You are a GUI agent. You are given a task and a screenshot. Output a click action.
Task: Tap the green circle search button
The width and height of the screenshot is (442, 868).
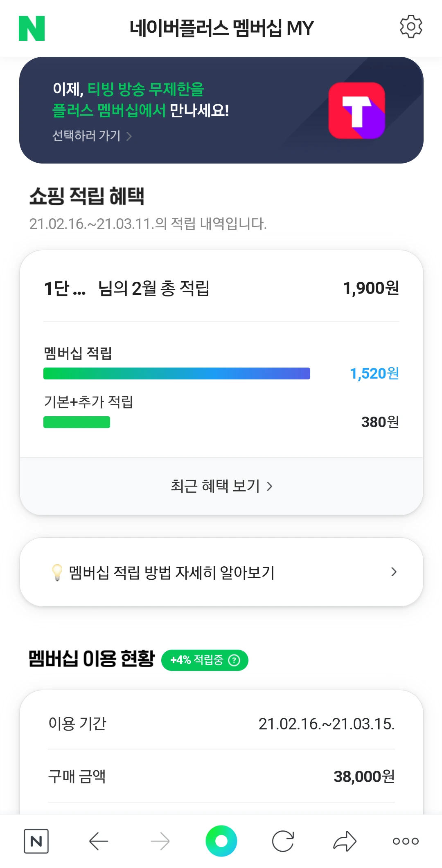pos(221,841)
